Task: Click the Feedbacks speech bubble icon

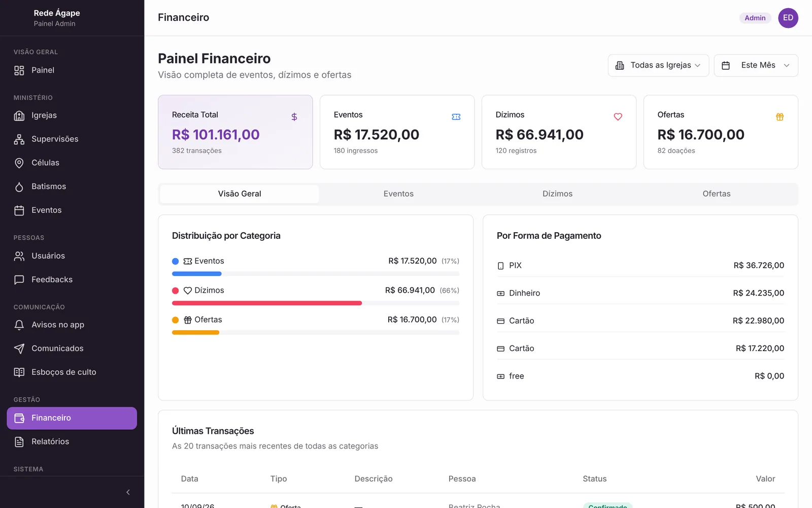Action: tap(19, 280)
